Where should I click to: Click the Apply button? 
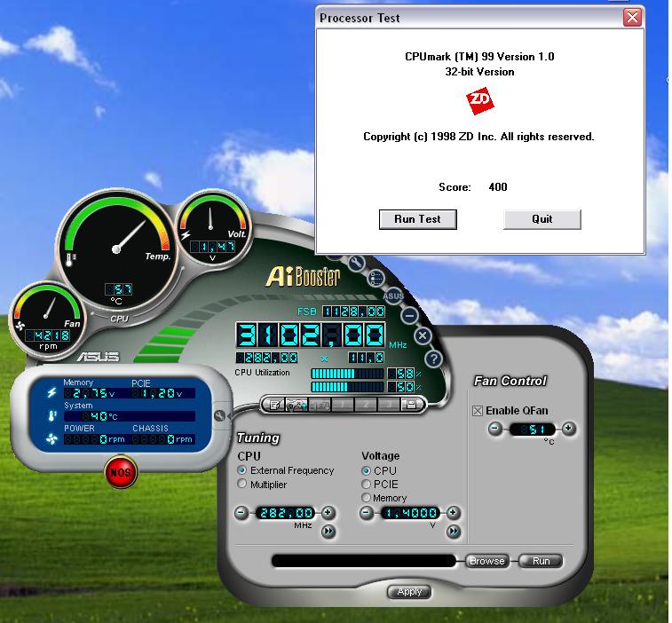pos(409,592)
